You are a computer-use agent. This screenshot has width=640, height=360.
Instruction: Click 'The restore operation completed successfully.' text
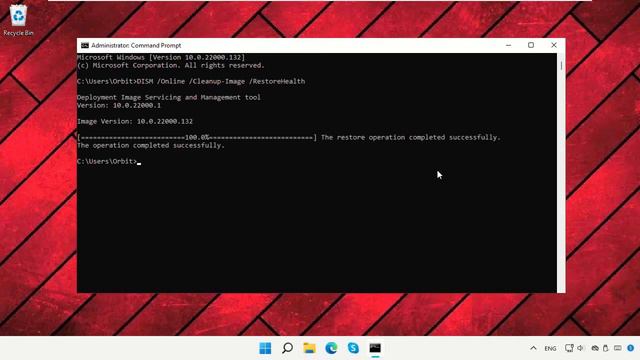pos(410,138)
